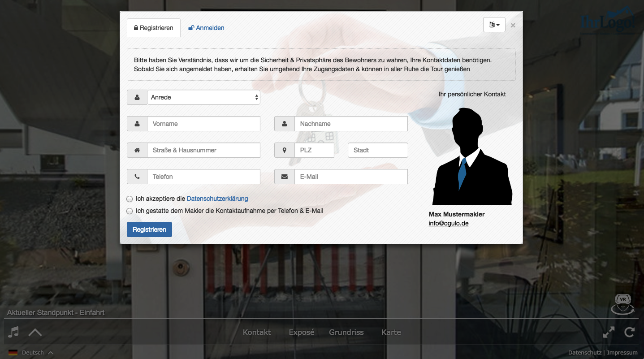Click the reload rotation arrow icon
Screen dimensions: 644x359
(630, 332)
